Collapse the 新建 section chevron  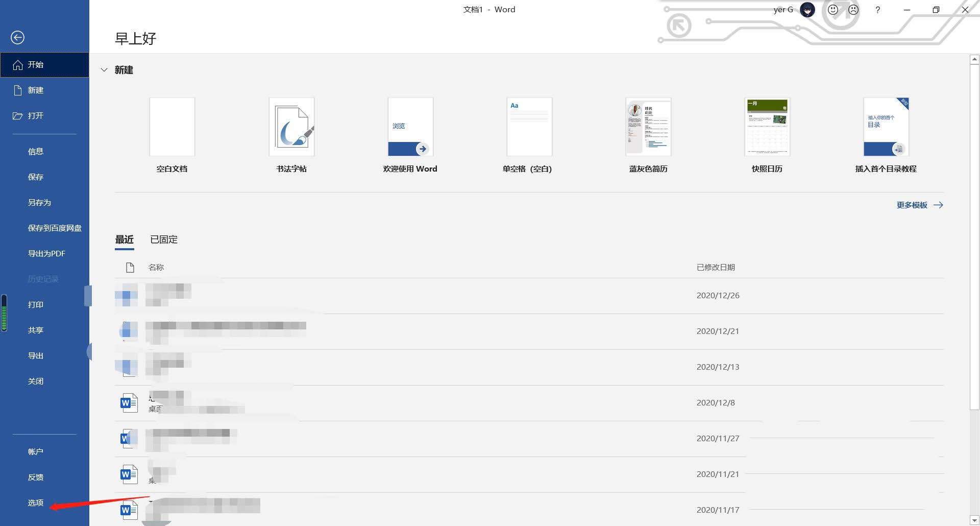105,70
